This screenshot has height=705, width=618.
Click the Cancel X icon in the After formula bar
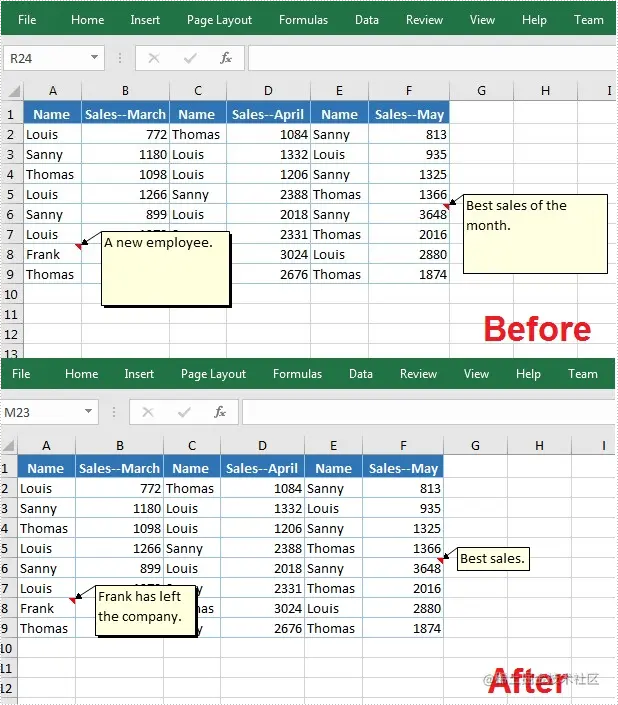tap(148, 412)
